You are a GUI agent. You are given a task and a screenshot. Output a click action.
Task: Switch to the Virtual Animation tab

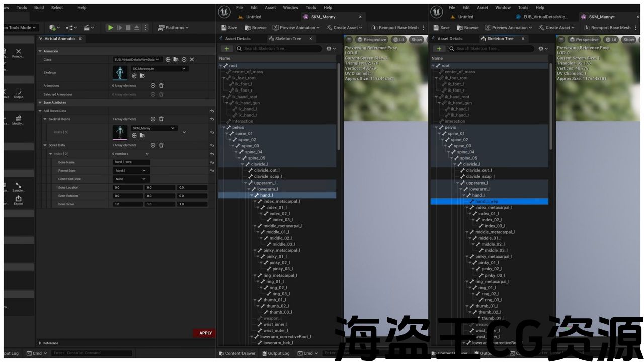pyautogui.click(x=60, y=39)
